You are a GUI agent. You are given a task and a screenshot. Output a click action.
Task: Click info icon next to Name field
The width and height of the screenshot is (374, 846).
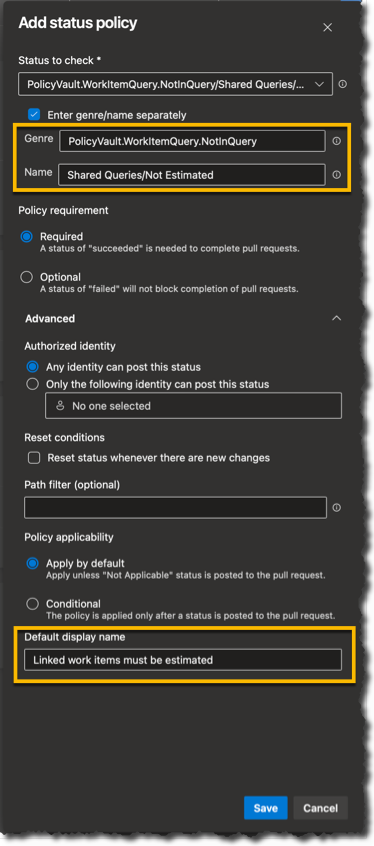336,175
